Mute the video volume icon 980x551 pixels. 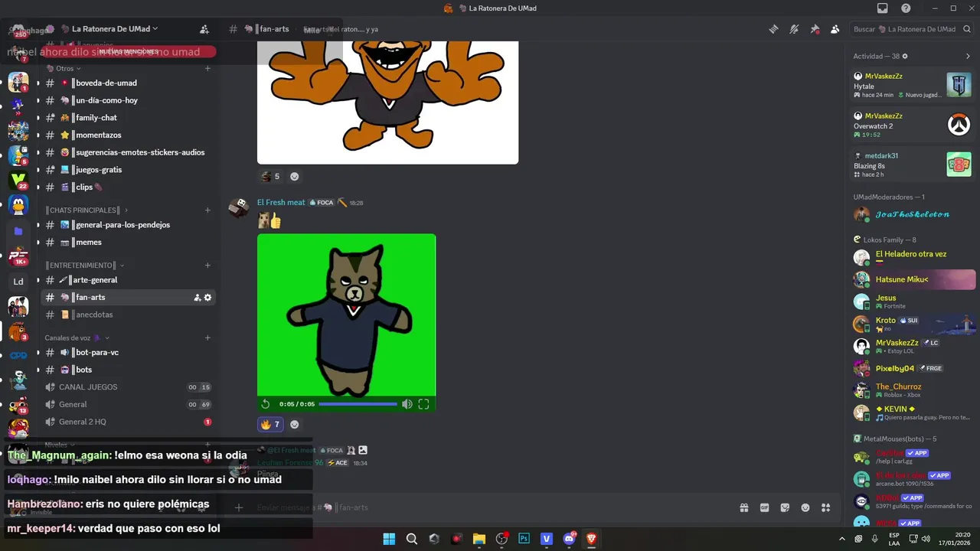[407, 404]
